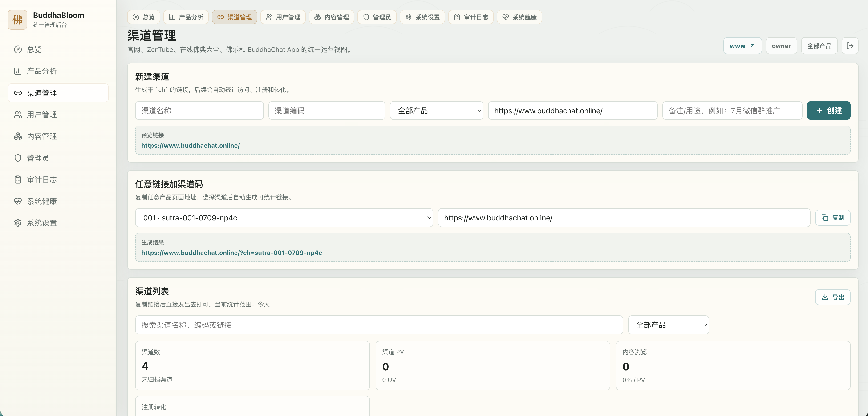Click the gear icon on 系统设置 top tab
Viewport: 868px width, 416px height.
tap(408, 17)
